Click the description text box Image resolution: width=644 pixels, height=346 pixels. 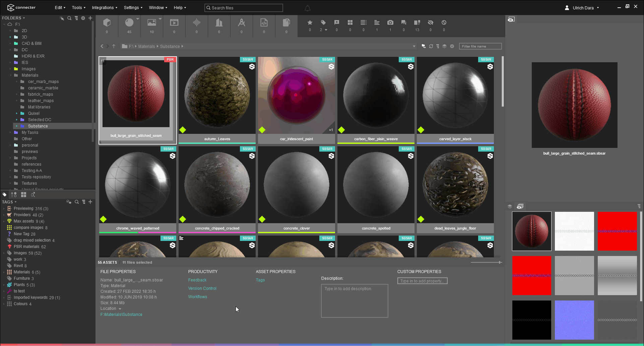click(x=355, y=301)
